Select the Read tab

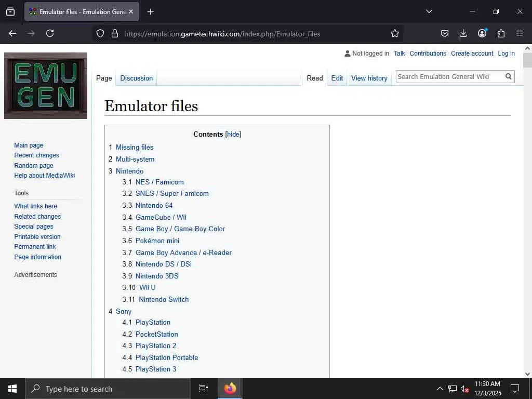click(314, 78)
